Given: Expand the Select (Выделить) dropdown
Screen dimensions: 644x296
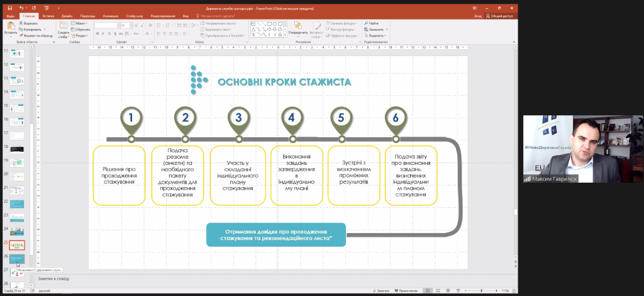Looking at the screenshot, I should 375,35.
